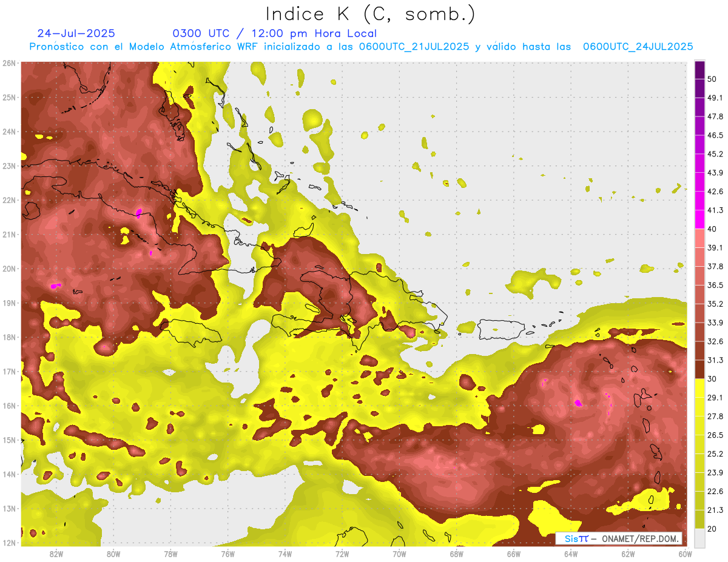Click the longitude label '62W'

[x=628, y=554]
